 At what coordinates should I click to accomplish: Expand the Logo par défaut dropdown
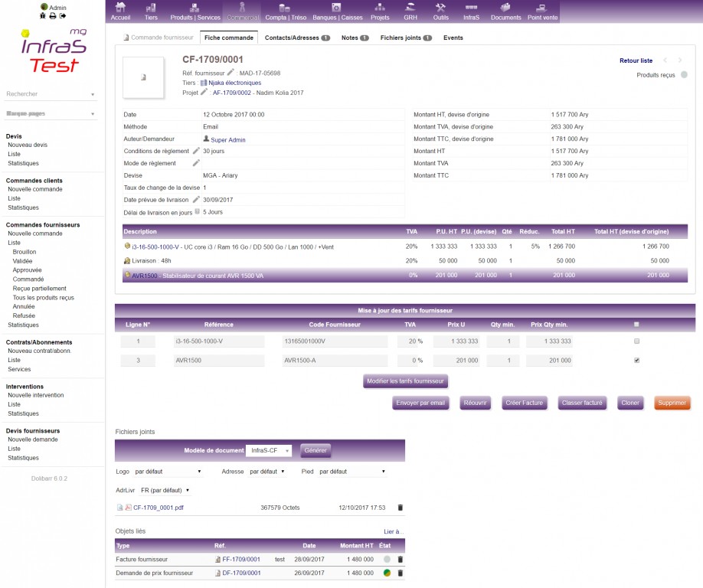pos(168,472)
